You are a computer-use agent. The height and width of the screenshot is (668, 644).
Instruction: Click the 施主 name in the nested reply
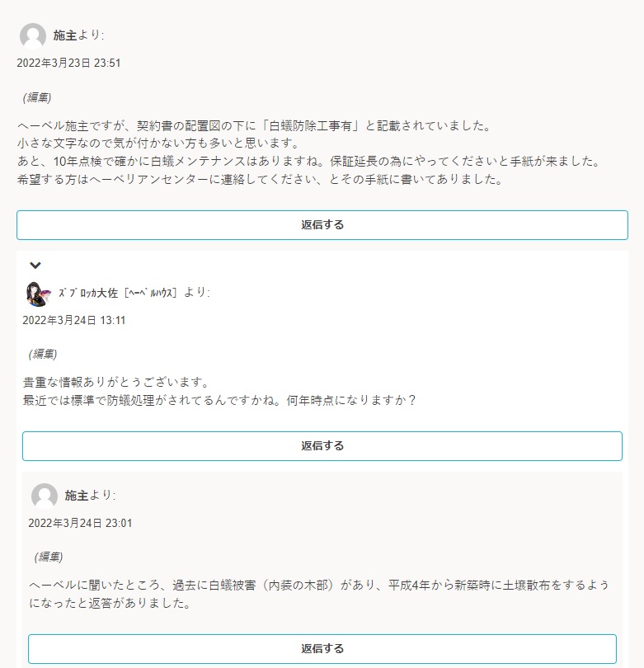click(x=76, y=496)
